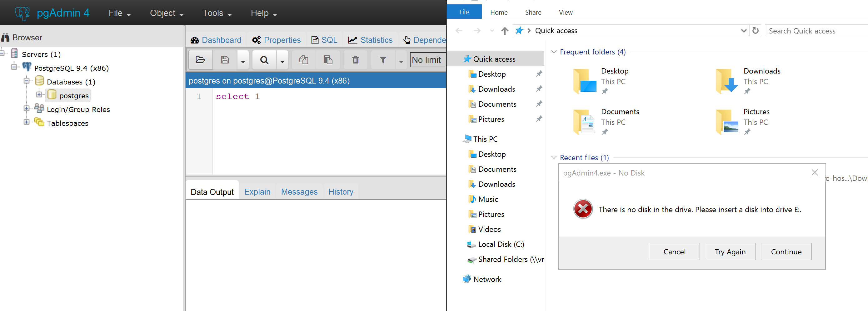Viewport: 868px width, 311px height.
Task: Expand the Login/Group Roles node
Action: tap(27, 109)
